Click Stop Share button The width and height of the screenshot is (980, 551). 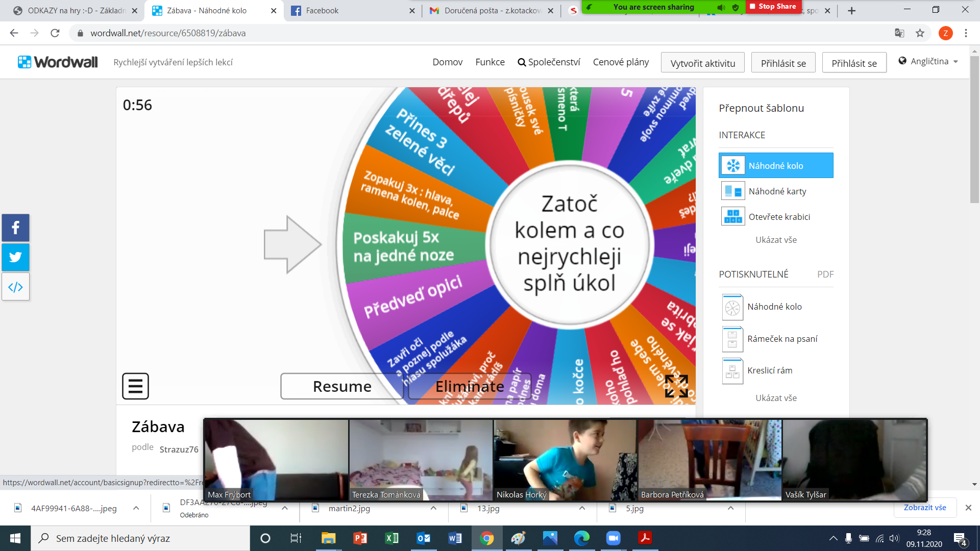(773, 7)
